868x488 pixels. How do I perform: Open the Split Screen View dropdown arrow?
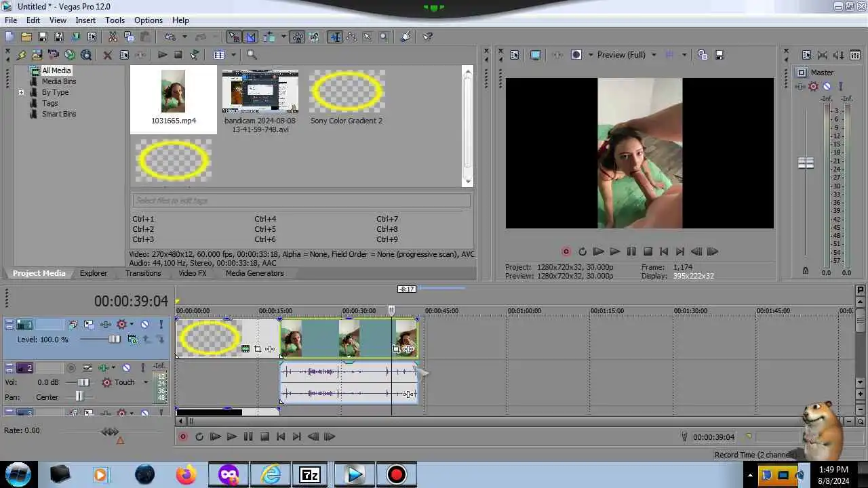click(591, 55)
